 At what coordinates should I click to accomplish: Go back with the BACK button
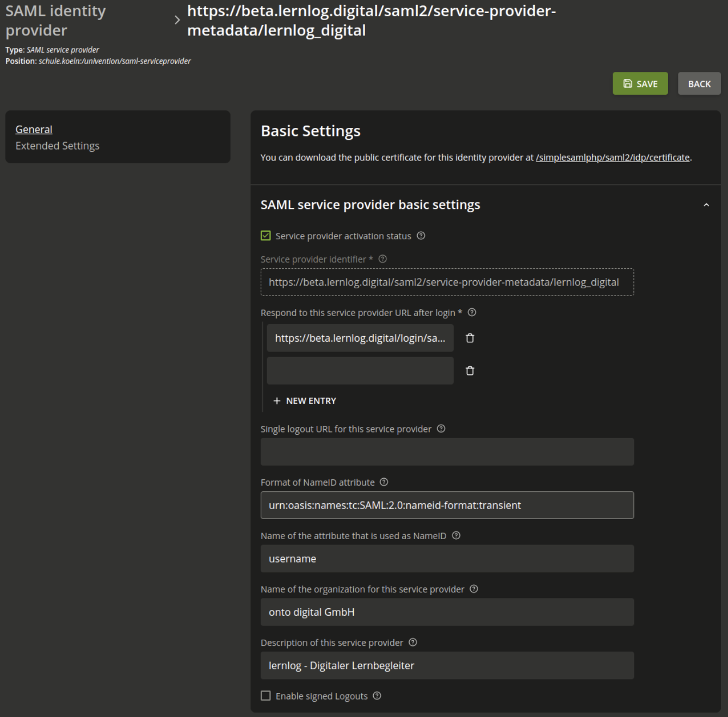coord(699,84)
